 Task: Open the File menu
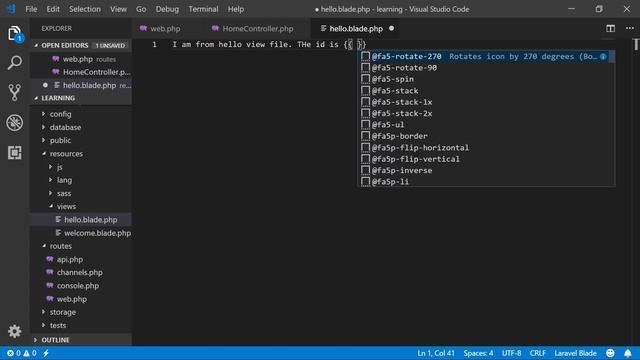tap(31, 9)
